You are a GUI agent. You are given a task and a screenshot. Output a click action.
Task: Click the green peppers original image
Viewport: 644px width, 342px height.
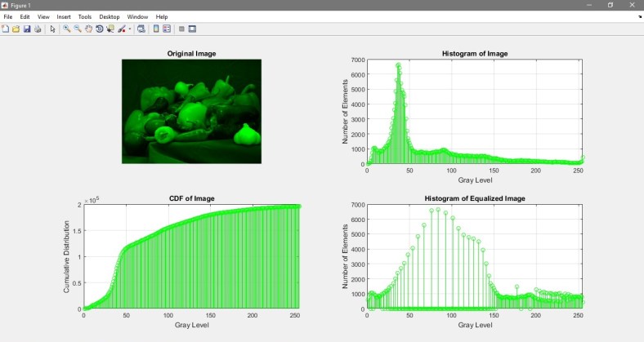tap(191, 111)
